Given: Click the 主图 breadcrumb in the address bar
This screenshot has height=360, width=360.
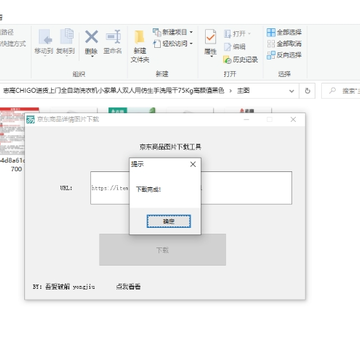Looking at the screenshot, I should point(243,90).
